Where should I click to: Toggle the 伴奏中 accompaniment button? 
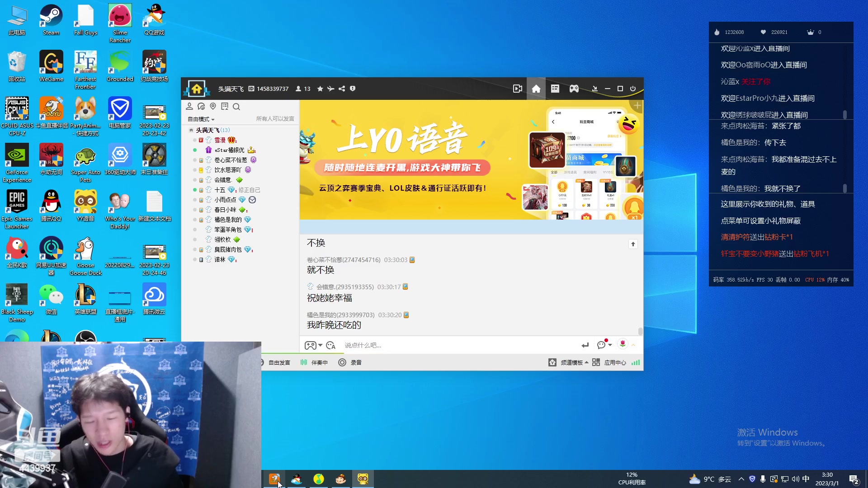tap(314, 362)
